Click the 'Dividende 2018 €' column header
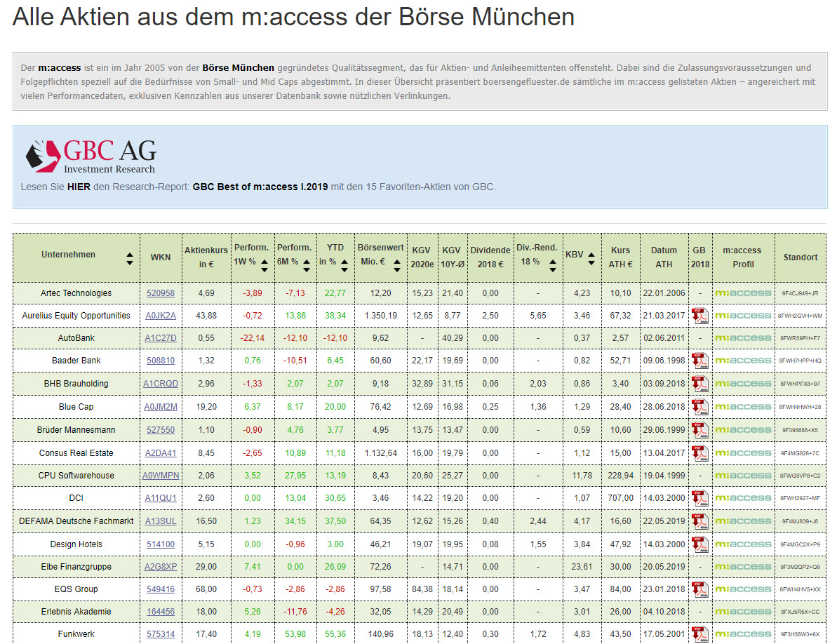 click(490, 257)
